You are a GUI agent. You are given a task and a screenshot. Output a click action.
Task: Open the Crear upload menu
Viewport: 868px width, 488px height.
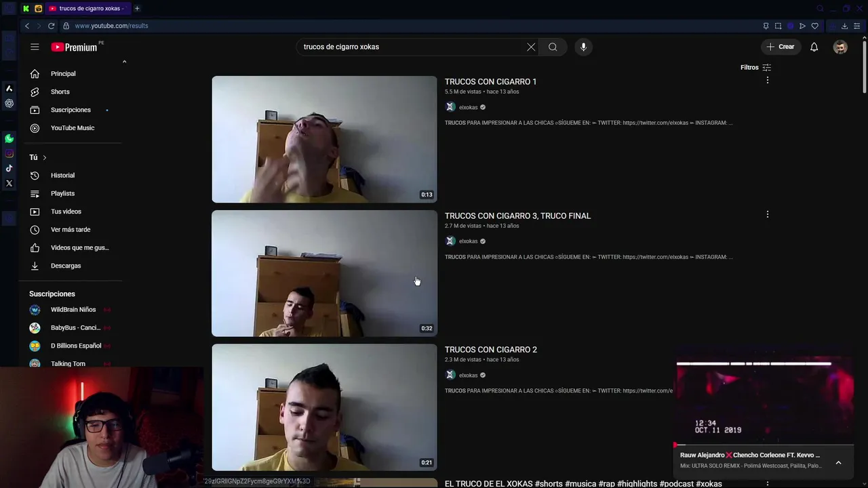tap(780, 47)
